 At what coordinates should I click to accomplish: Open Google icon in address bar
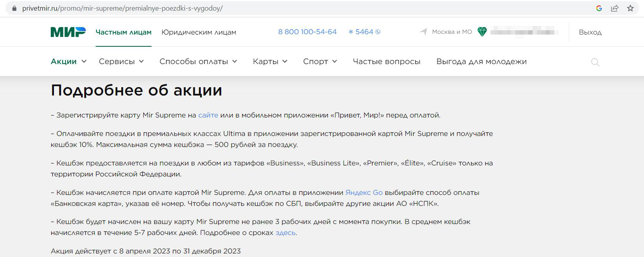(599, 8)
